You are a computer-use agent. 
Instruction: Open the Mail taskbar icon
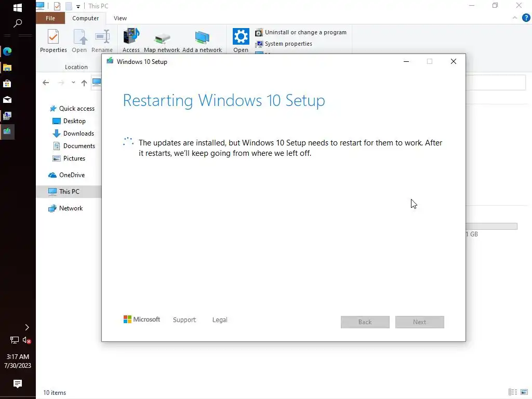[x=7, y=100]
